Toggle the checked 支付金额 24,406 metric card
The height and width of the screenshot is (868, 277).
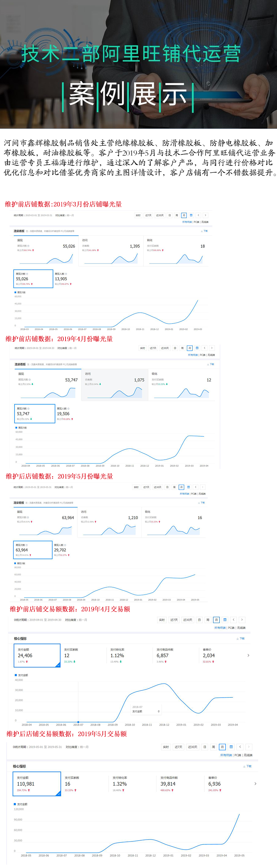(x=37, y=655)
